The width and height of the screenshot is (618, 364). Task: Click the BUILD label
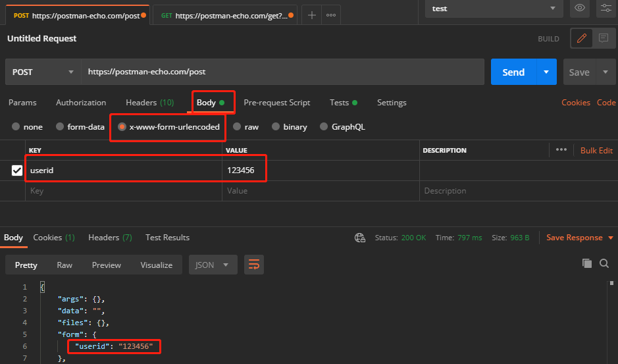tap(548, 39)
